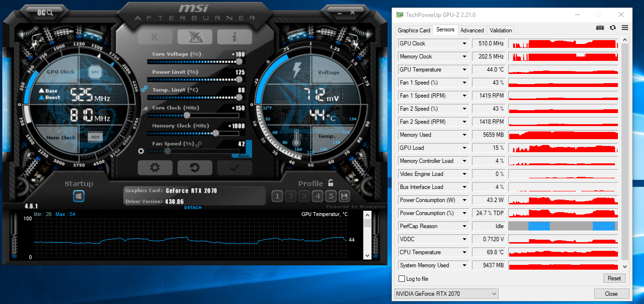The width and height of the screenshot is (644, 304).
Task: Select profile slot 3
Action: 304,196
